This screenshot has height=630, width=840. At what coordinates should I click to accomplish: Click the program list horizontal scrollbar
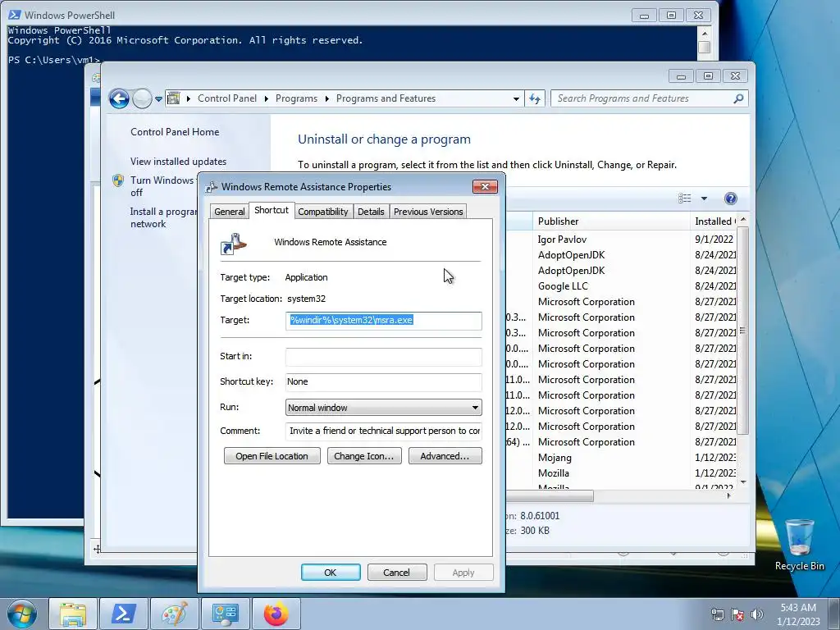(x=550, y=496)
